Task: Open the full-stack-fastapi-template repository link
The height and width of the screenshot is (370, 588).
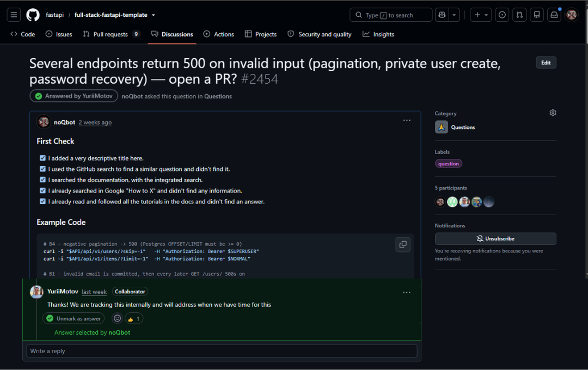Action: (x=111, y=15)
